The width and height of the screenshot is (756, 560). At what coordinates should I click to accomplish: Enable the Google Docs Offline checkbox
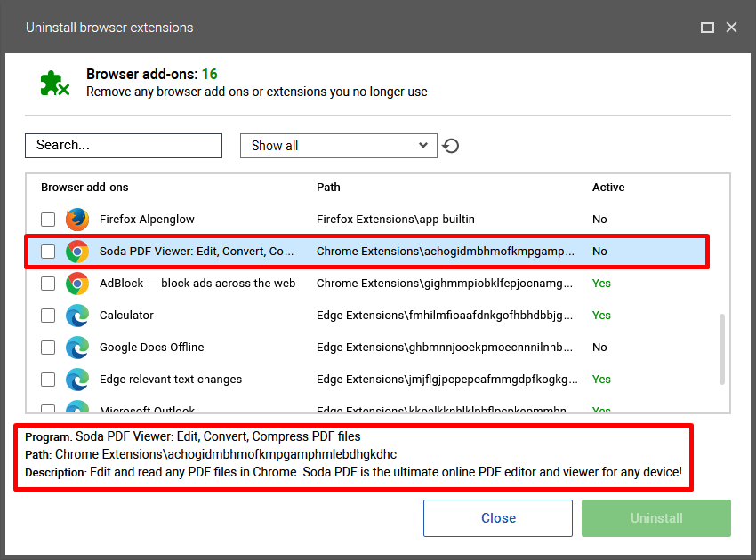pos(48,348)
